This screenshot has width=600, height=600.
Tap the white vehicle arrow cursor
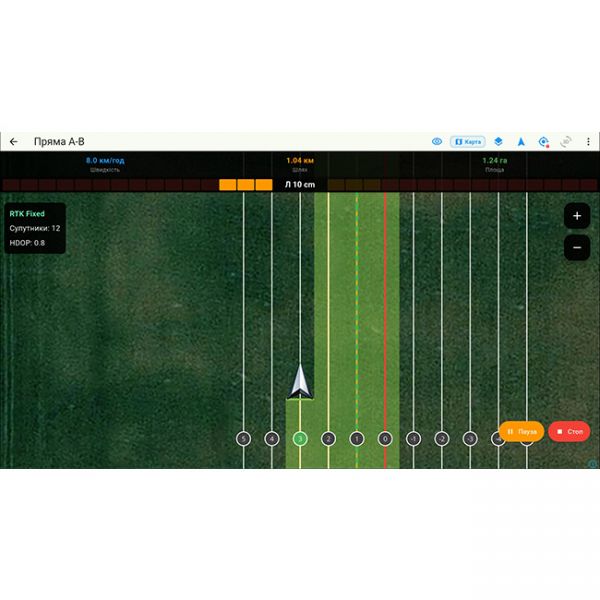click(x=300, y=382)
